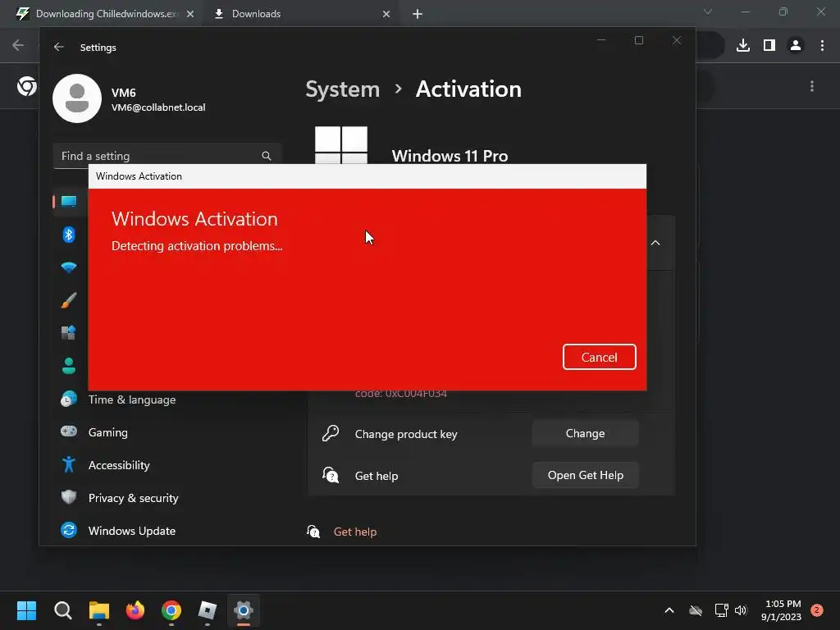The image size is (840, 630).
Task: Click the volume tray icon
Action: click(741, 610)
